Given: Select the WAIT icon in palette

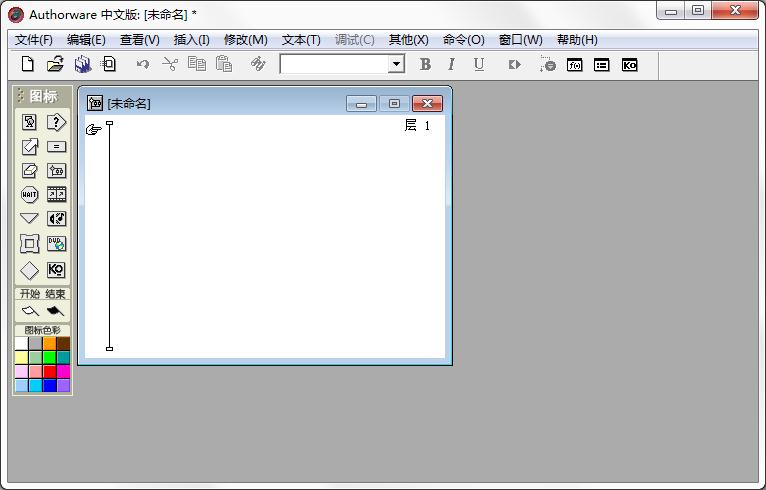Looking at the screenshot, I should [29, 194].
